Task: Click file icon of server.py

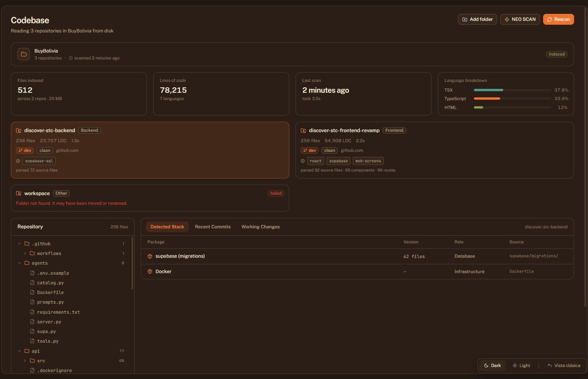Action: point(32,322)
